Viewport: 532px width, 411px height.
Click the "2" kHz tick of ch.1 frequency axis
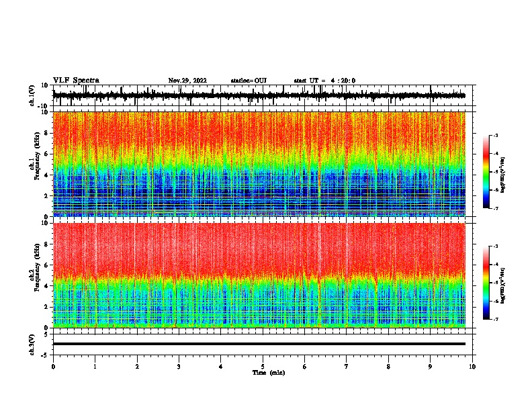[47, 195]
